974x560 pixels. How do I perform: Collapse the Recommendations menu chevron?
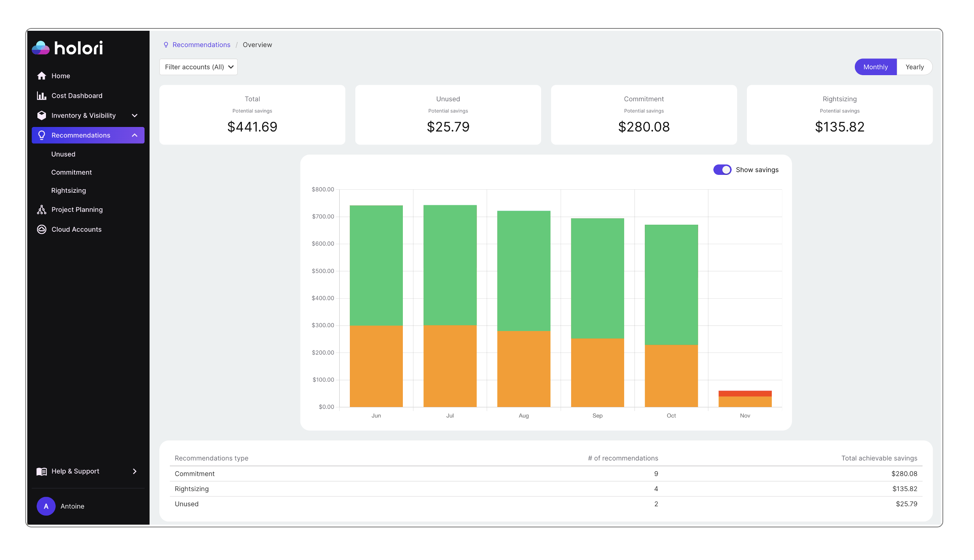click(135, 135)
